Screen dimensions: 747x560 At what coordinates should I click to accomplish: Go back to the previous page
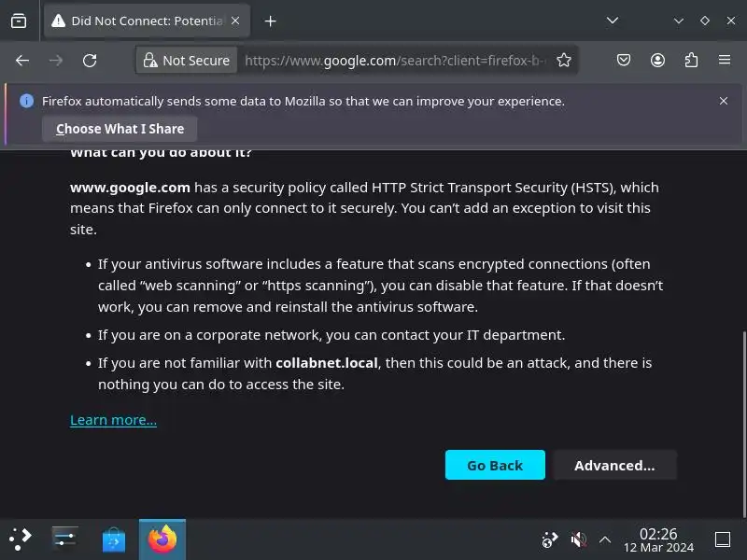[x=22, y=61]
